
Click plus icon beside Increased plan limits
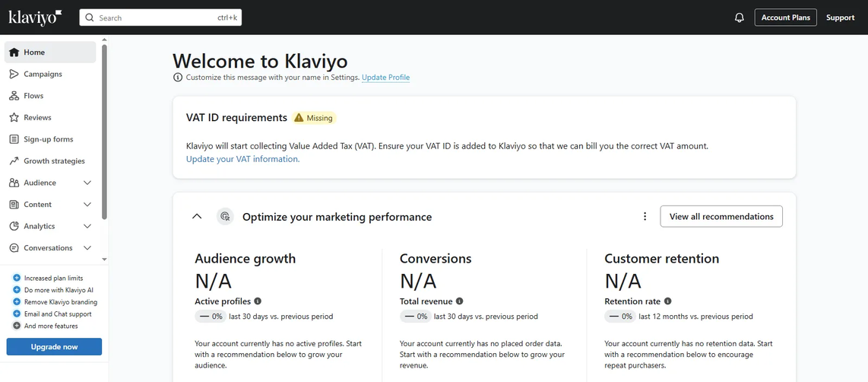(17, 278)
